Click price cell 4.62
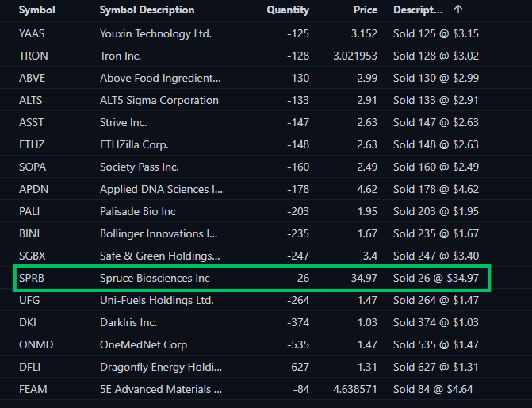 [x=367, y=189]
